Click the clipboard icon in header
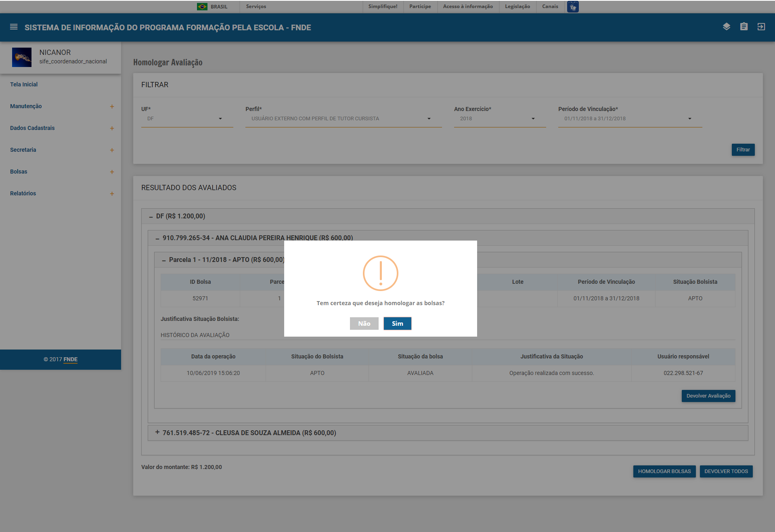775x532 pixels. 744,27
